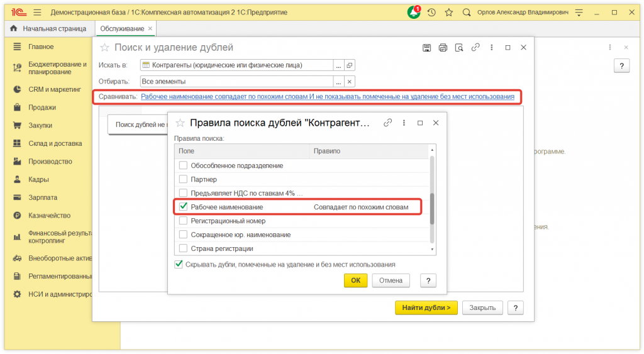644x354 pixels.
Task: Open Главное section menu
Action: pyautogui.click(x=41, y=47)
